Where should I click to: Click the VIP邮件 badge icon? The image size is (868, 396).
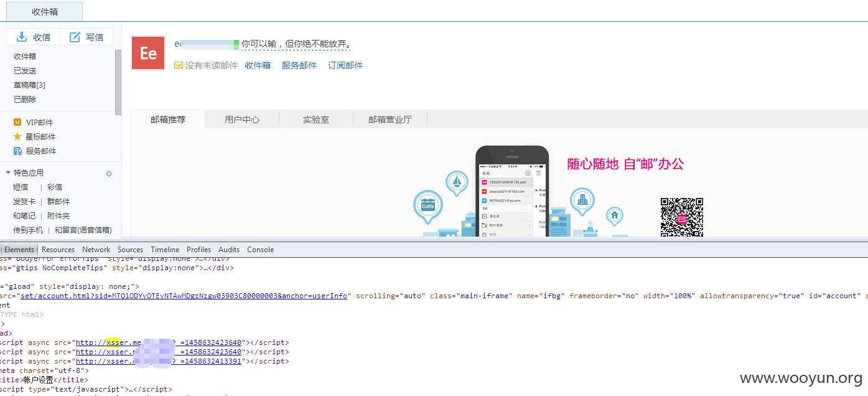coord(17,123)
